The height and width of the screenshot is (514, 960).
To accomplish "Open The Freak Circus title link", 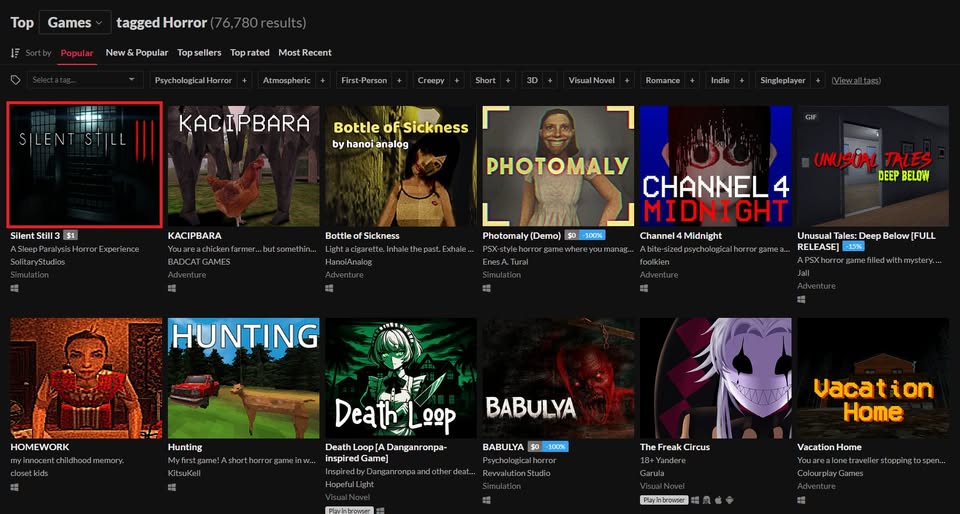I will pyautogui.click(x=675, y=447).
